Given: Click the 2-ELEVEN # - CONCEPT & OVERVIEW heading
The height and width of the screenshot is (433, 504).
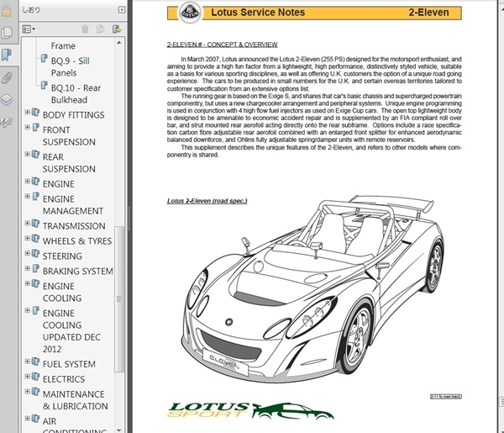Looking at the screenshot, I should coord(222,45).
